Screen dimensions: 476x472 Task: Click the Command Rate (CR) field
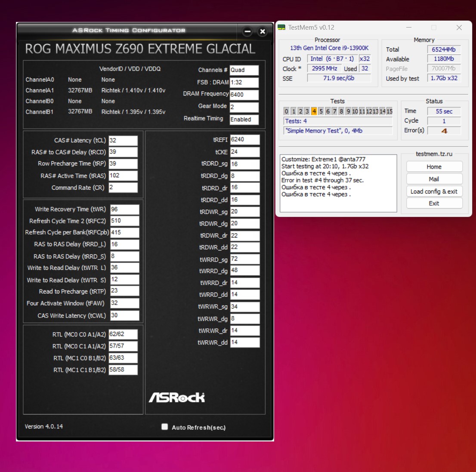click(x=123, y=187)
